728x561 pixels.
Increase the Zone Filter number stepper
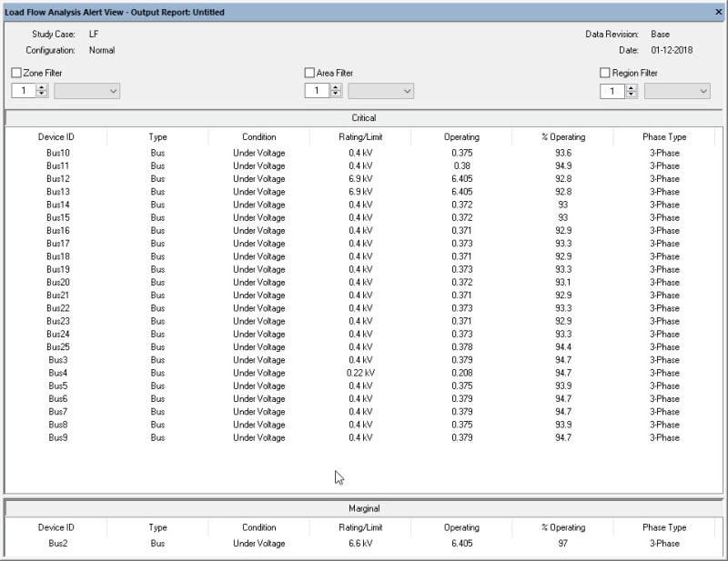pos(42,87)
